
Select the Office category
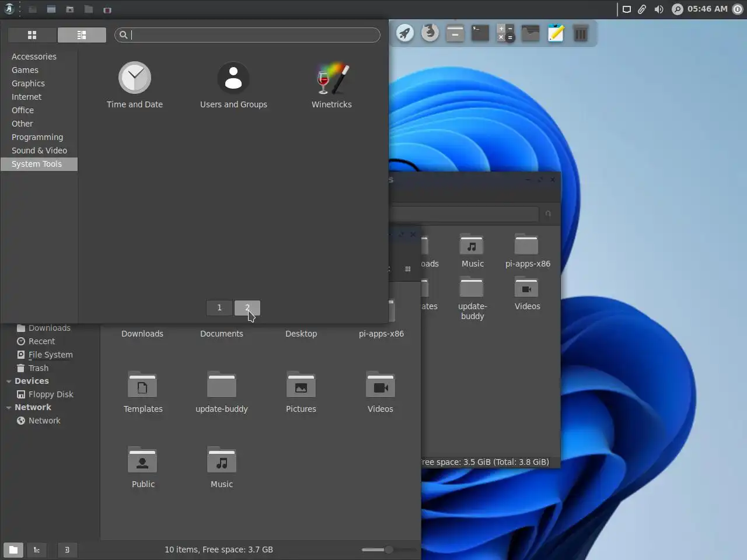coord(39,110)
